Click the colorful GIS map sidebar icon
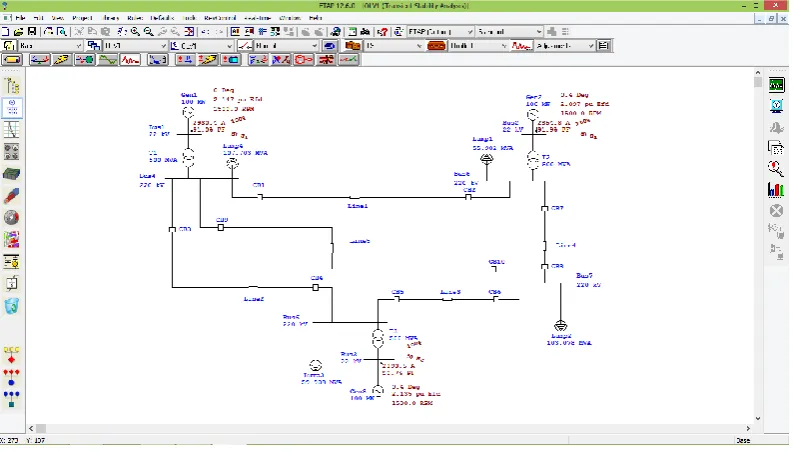The height and width of the screenshot is (452, 793). [x=12, y=240]
